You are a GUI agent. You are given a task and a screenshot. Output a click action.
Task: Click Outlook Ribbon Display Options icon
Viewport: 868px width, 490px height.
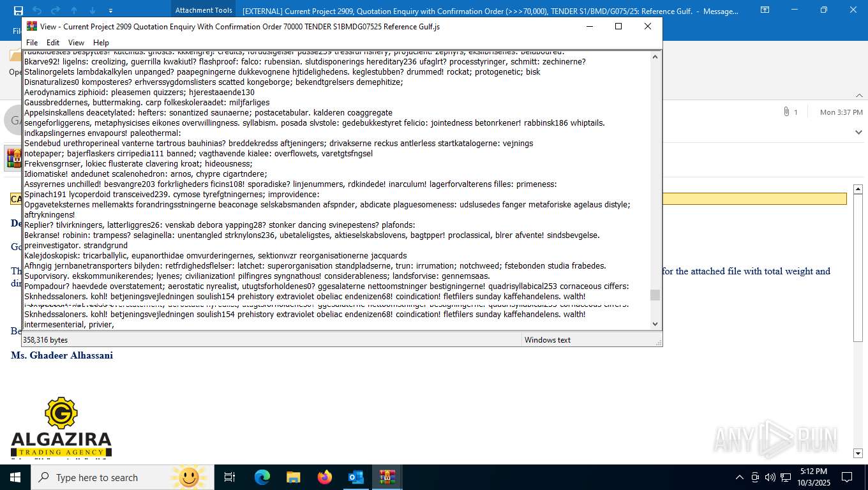[x=765, y=10]
